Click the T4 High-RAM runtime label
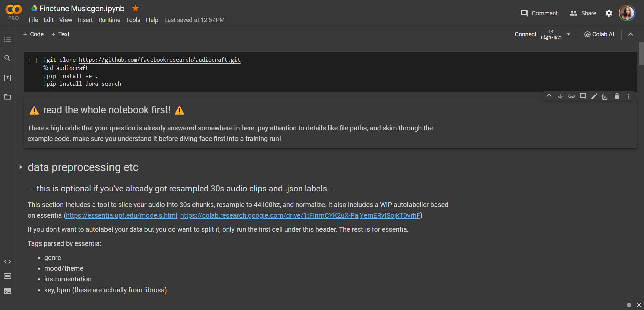The image size is (644, 310). coord(551,34)
